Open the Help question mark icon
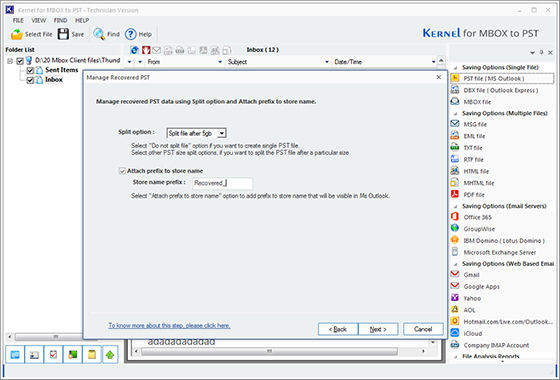The image size is (560, 380). click(x=131, y=34)
